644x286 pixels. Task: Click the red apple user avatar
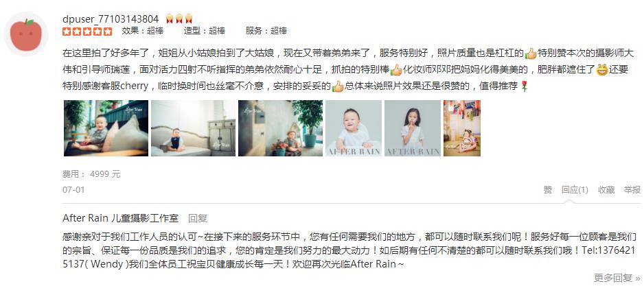pyautogui.click(x=26, y=34)
